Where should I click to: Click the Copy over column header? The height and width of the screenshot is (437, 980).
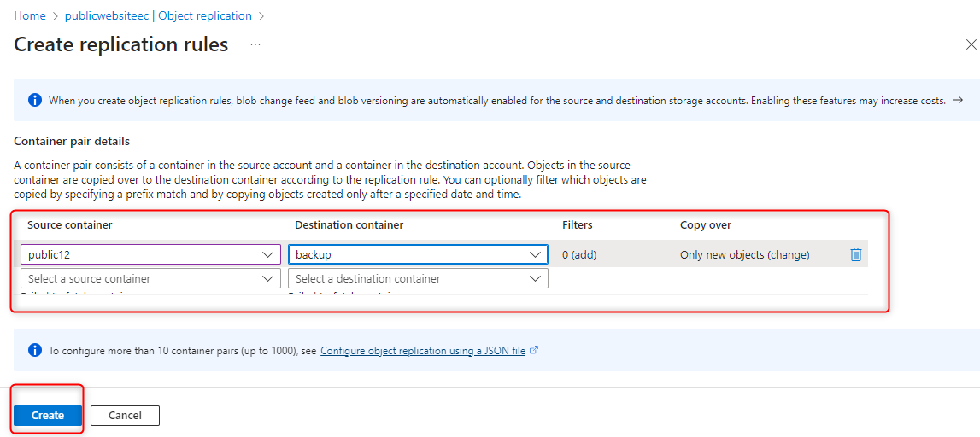point(706,225)
